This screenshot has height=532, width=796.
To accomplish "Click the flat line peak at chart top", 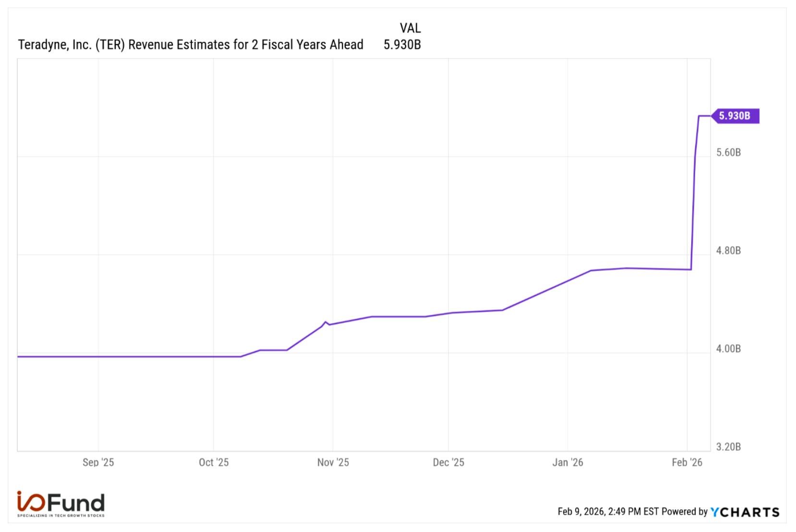I will coord(704,116).
